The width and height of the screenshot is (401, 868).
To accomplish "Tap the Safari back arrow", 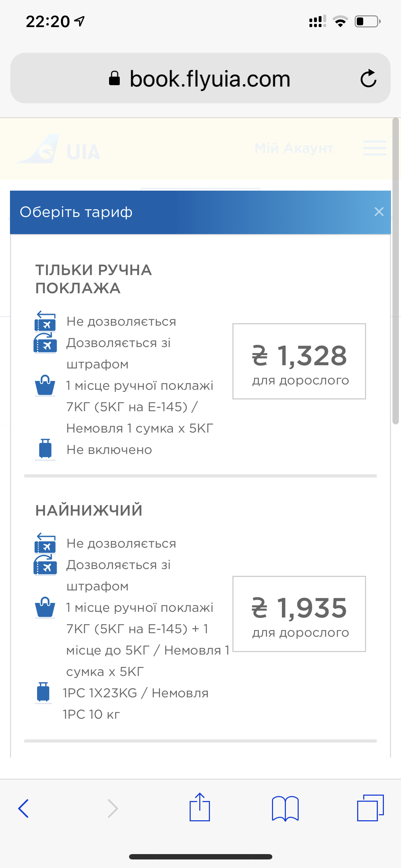I will pyautogui.click(x=24, y=808).
